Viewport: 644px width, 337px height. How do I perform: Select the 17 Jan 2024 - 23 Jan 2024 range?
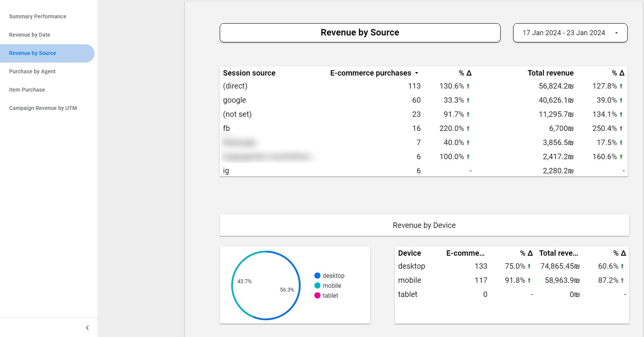(563, 33)
